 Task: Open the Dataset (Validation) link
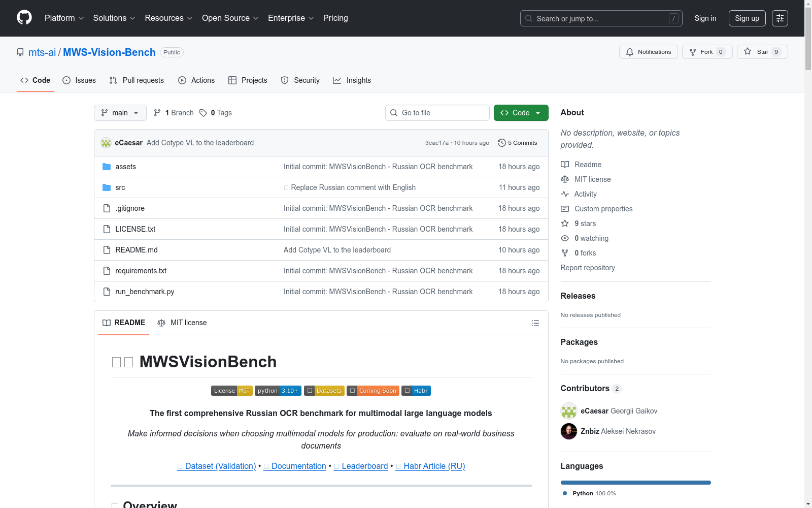[217, 466]
